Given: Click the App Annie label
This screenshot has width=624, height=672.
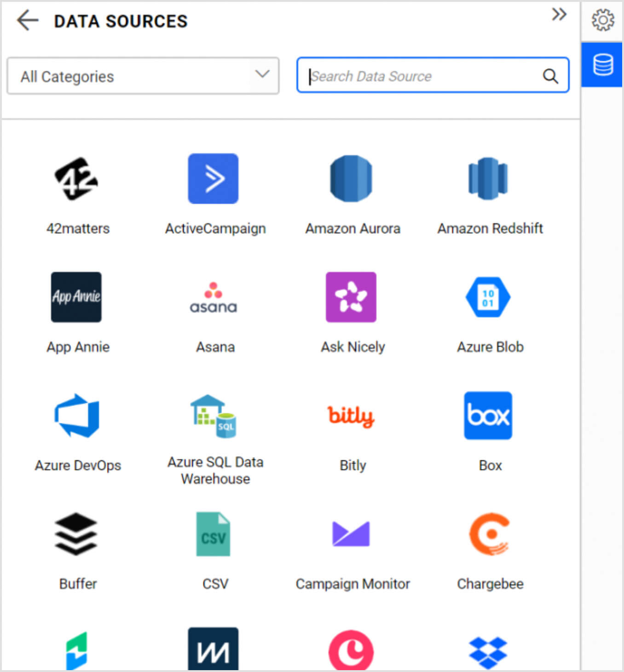Looking at the screenshot, I should click(x=78, y=347).
